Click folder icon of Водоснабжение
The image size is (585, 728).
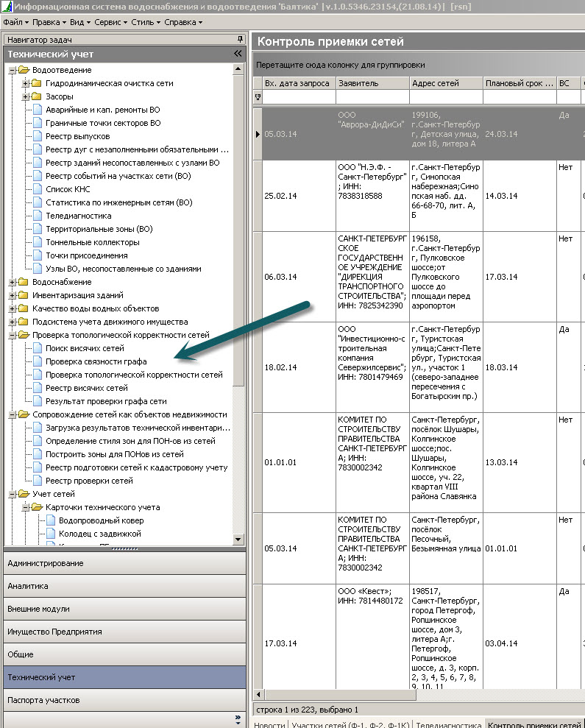24,282
